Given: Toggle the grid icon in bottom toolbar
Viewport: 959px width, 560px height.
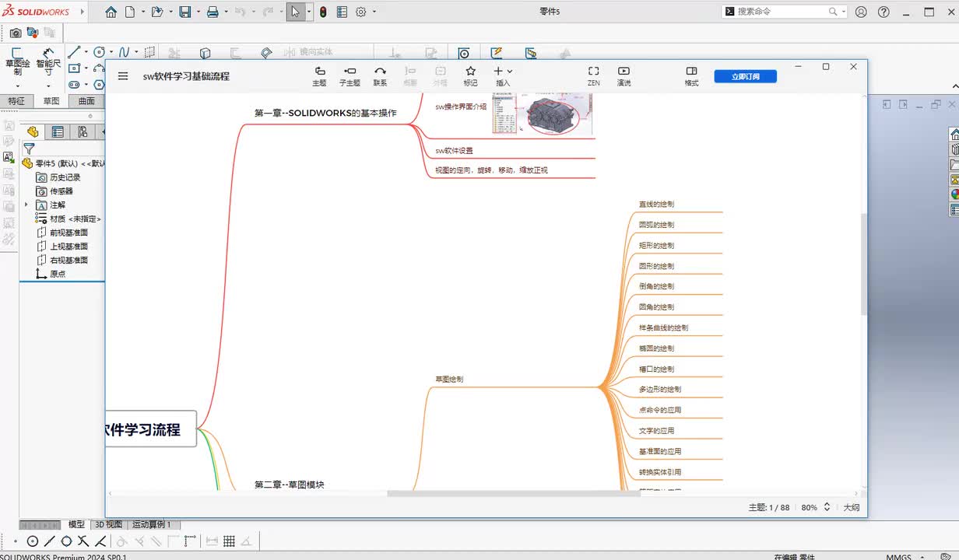Looking at the screenshot, I should click(x=230, y=541).
